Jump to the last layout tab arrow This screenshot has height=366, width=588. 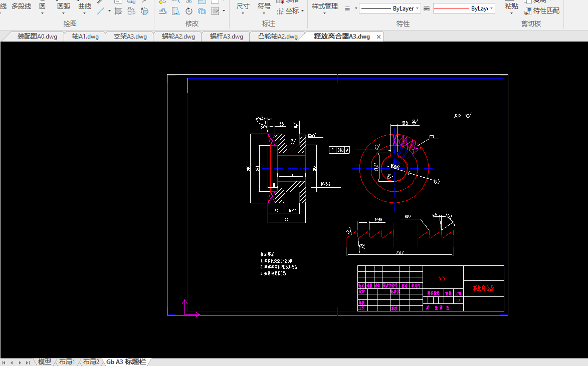28,362
